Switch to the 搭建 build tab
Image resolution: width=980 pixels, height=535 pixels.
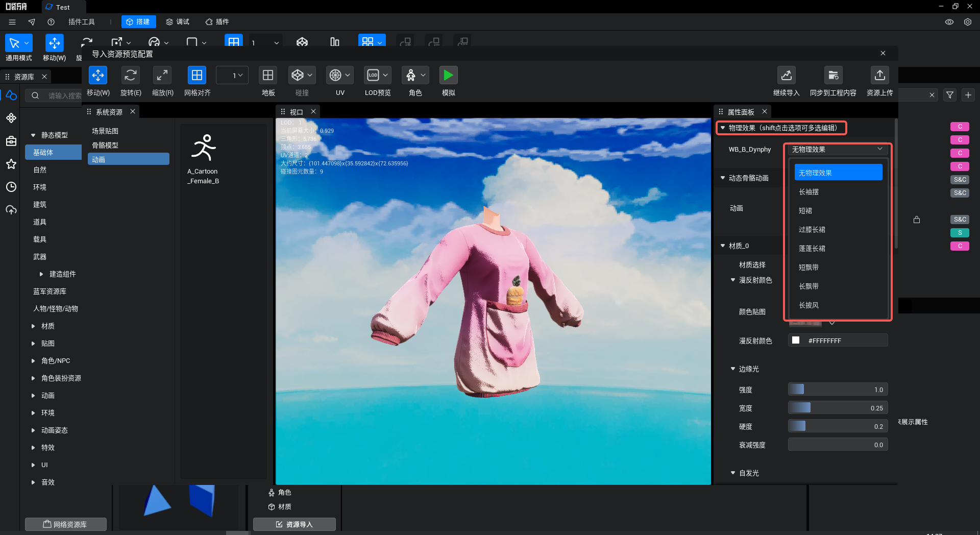point(138,21)
